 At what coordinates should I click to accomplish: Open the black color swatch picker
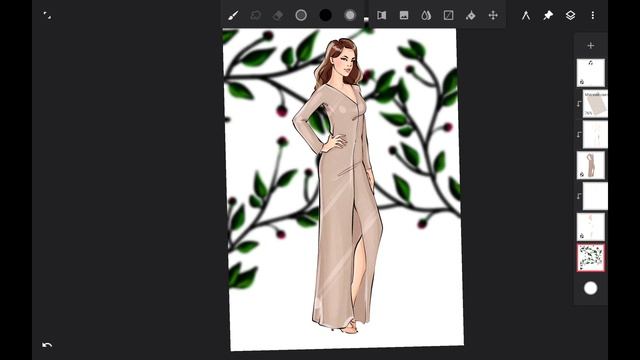[325, 15]
